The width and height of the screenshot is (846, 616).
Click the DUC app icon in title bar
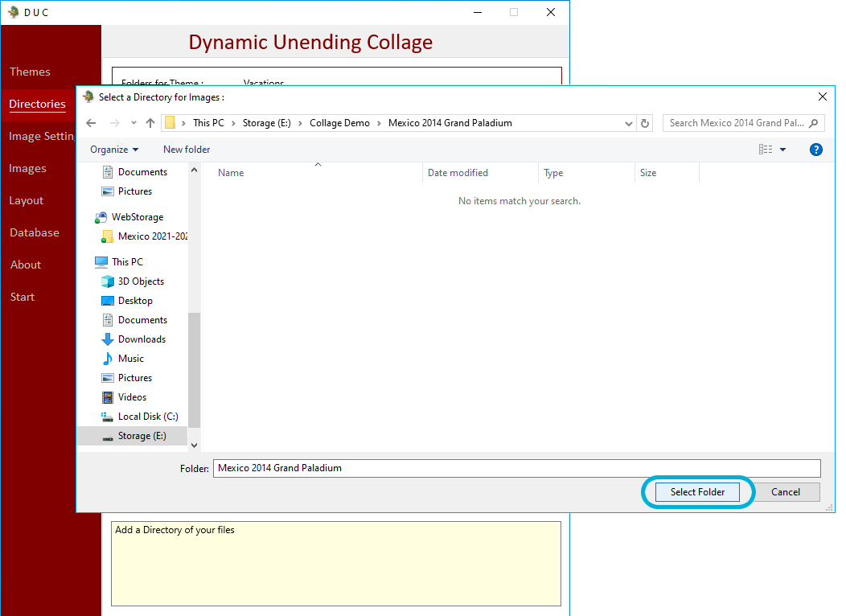tap(14, 12)
